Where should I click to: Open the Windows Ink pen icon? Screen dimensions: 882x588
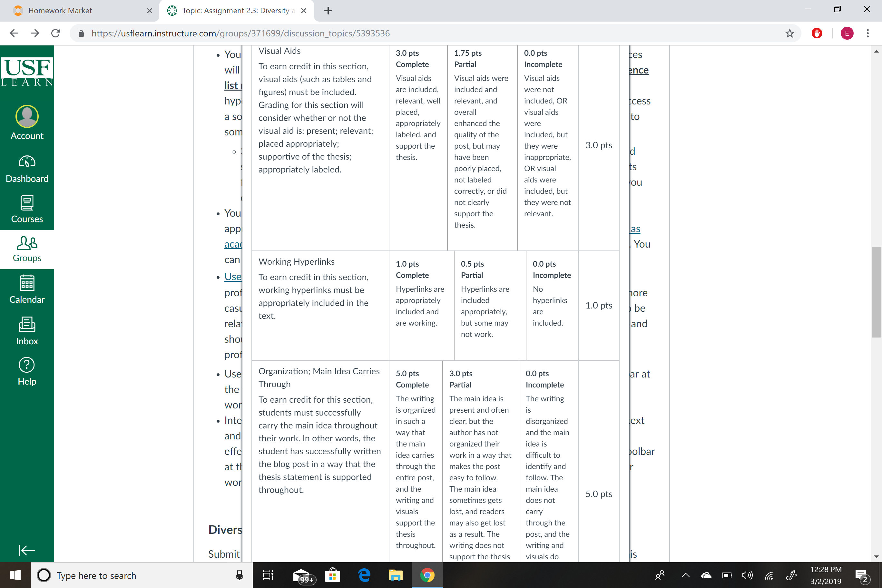[791, 575]
